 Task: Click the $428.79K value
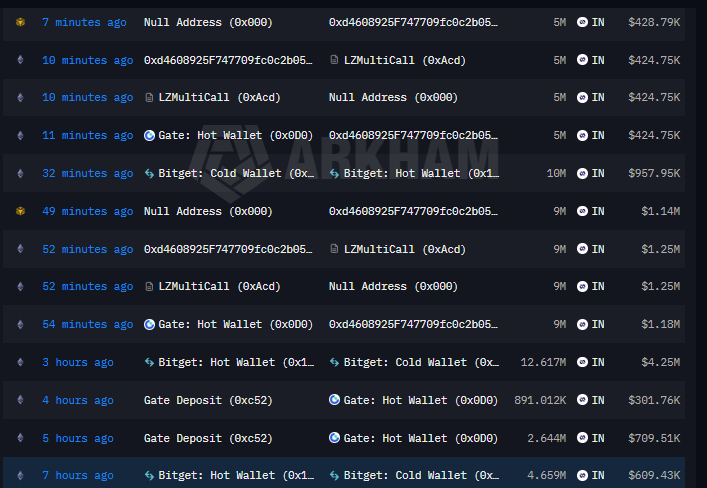(654, 23)
